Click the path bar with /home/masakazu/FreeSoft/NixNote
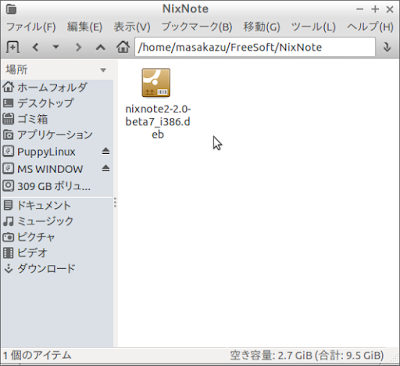400x366 pixels. [x=255, y=47]
